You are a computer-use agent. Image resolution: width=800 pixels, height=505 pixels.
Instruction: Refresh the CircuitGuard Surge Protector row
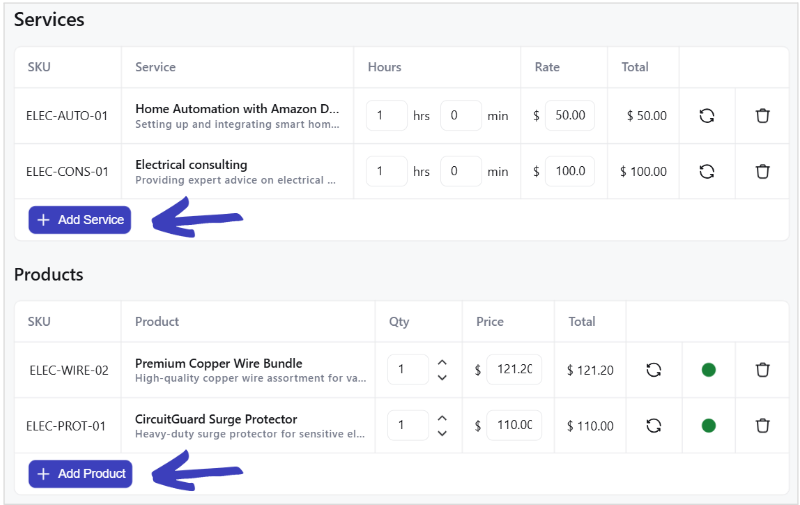tap(654, 425)
